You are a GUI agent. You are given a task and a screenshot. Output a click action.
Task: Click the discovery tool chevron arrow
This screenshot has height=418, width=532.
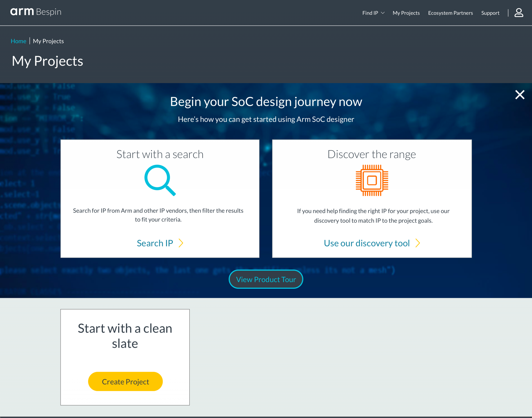pos(418,242)
